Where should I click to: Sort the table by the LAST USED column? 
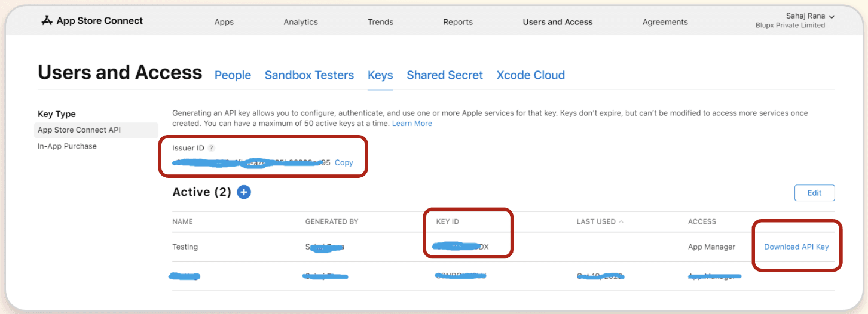[x=600, y=221]
